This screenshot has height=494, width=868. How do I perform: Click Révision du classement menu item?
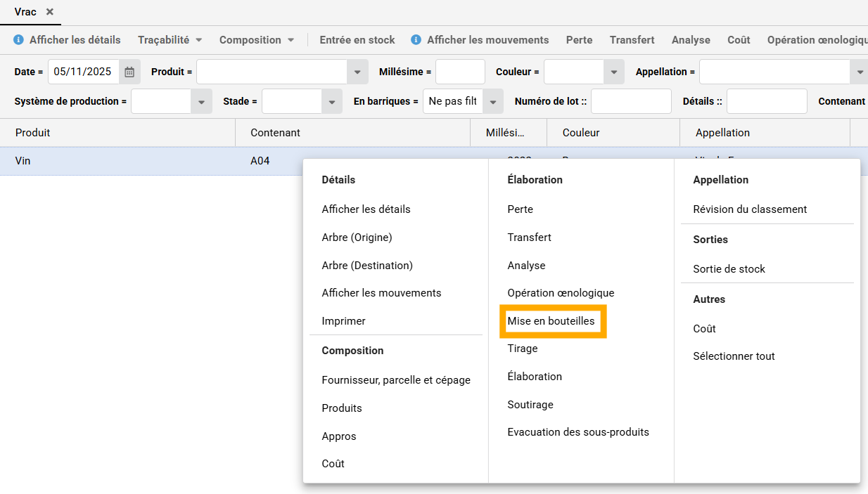pos(750,209)
